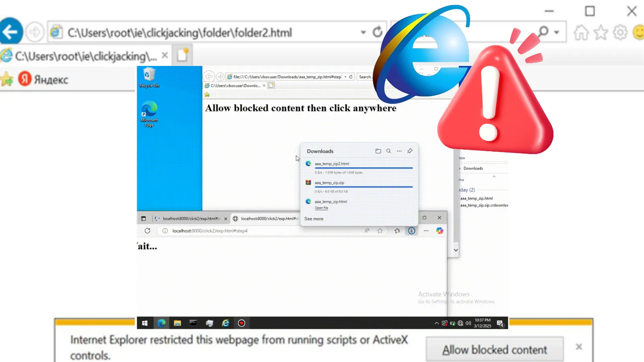Go back in outer Internet Explorer window
The width and height of the screenshot is (644, 362).
tap(10, 31)
